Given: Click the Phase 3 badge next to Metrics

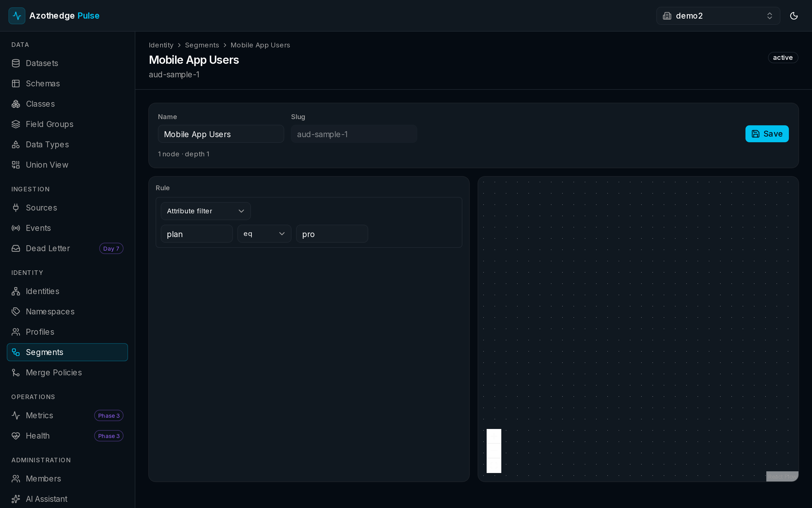Looking at the screenshot, I should tap(109, 416).
